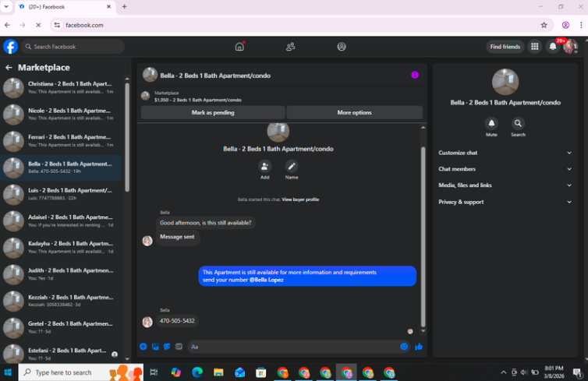
Task: View site information icon in address bar
Action: click(x=57, y=25)
